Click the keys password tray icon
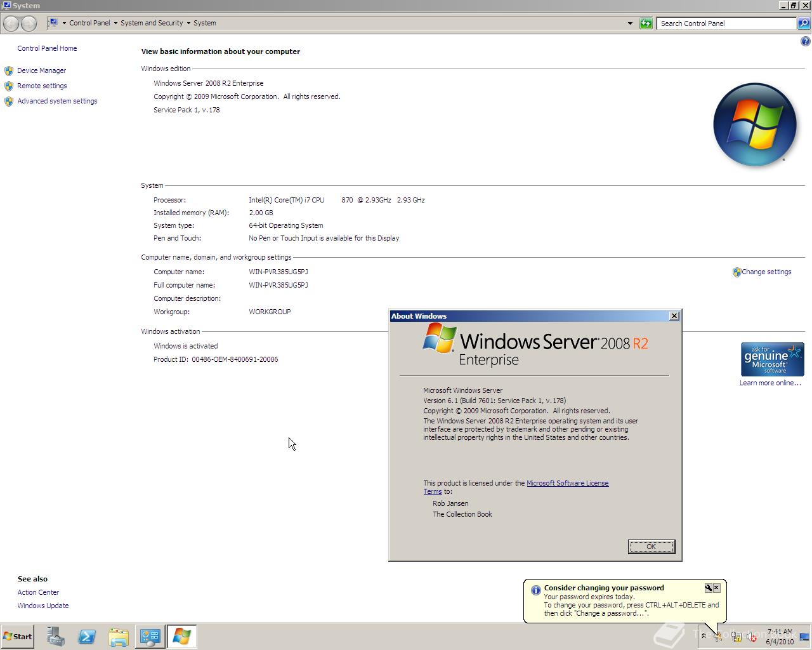 (x=719, y=637)
